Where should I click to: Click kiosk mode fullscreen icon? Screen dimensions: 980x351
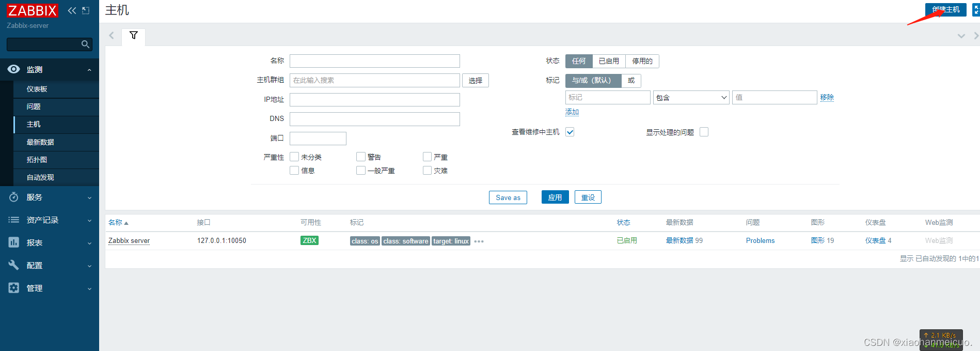coord(976,10)
